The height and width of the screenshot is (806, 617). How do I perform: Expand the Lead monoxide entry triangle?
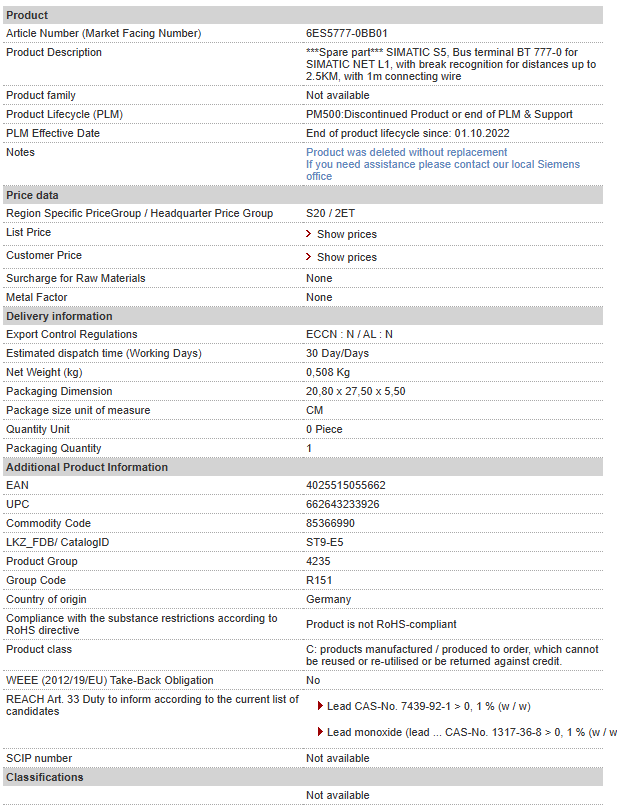pyautogui.click(x=320, y=731)
